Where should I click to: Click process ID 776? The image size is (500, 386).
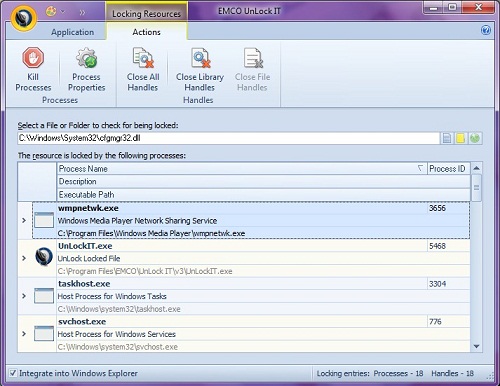pyautogui.click(x=435, y=322)
